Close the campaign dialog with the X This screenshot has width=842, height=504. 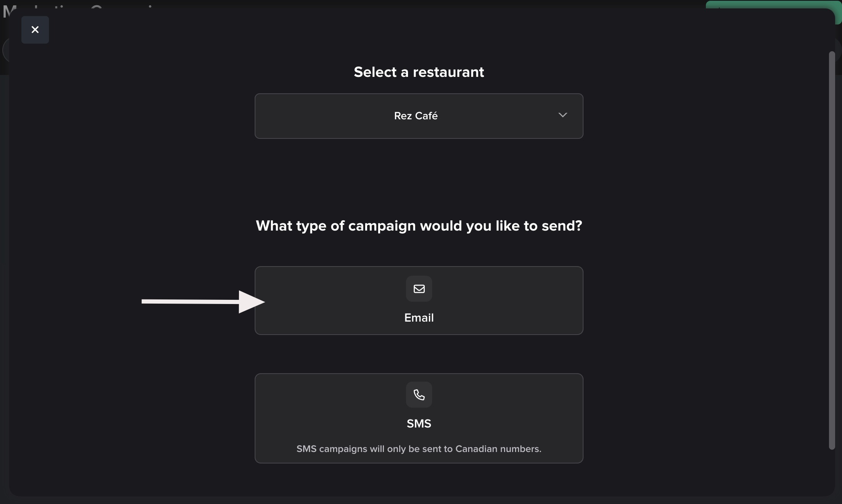click(x=35, y=30)
